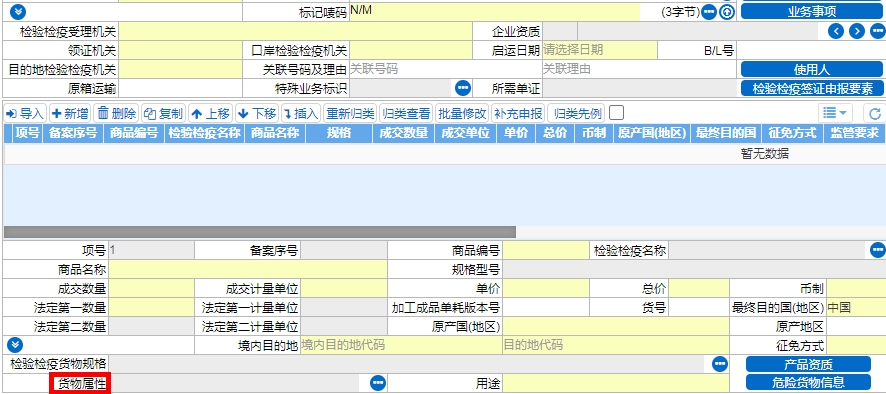Open the 检验检疫名称 ellipsis lookup

878,249
